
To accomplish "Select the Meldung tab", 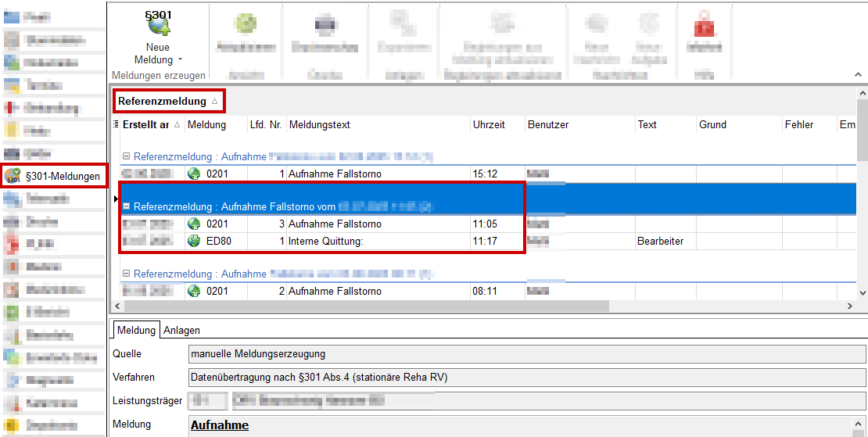I will (x=136, y=331).
